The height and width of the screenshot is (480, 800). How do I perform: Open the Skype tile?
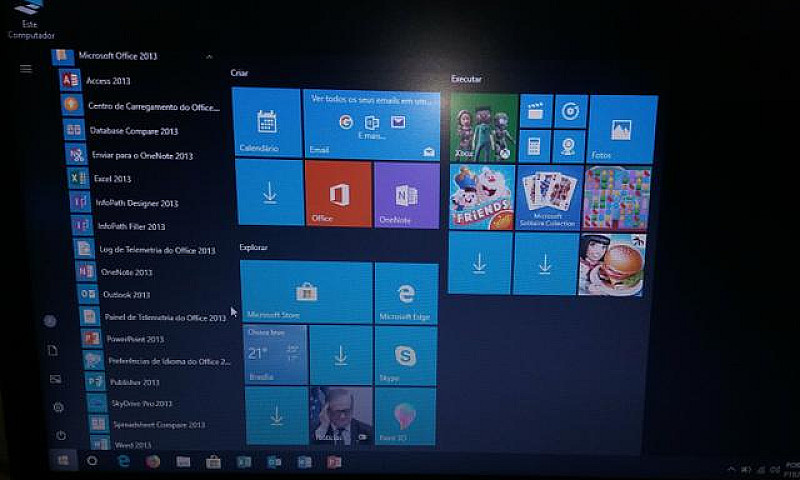[406, 356]
